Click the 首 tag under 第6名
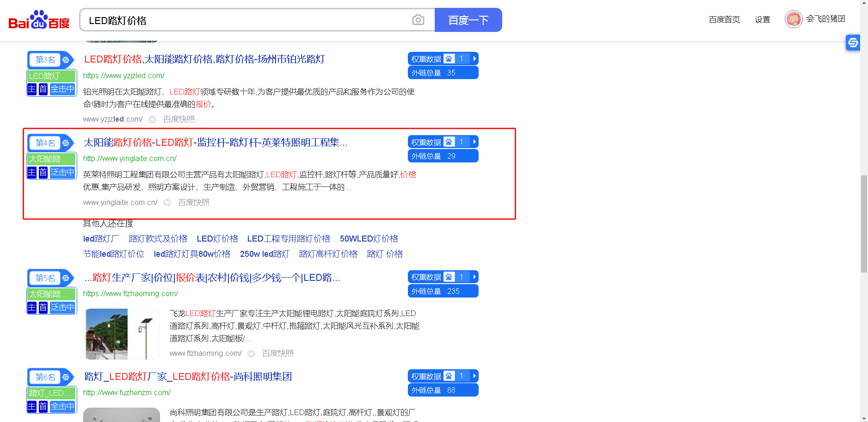Viewport: 868px width, 422px height. [43, 407]
